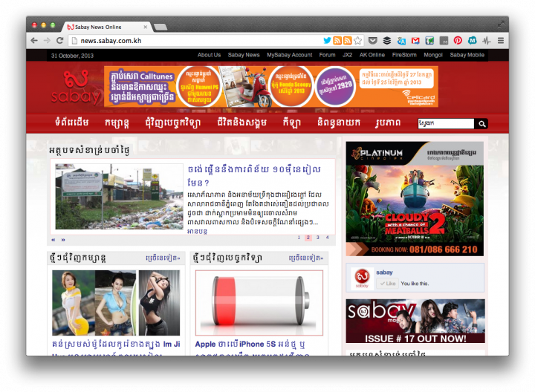Toggle fullscreen with the window's expand arrows

pyautogui.click(x=501, y=24)
